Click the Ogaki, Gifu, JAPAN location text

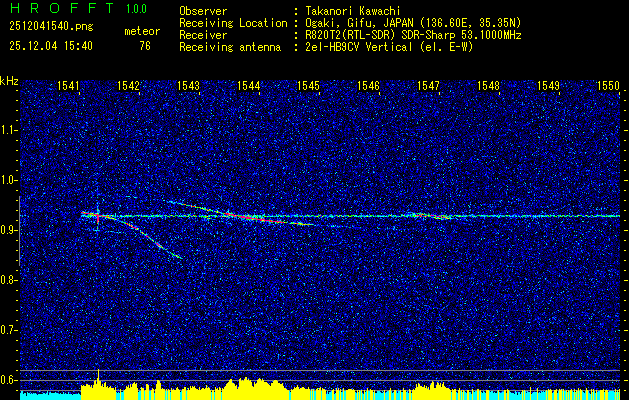point(413,23)
